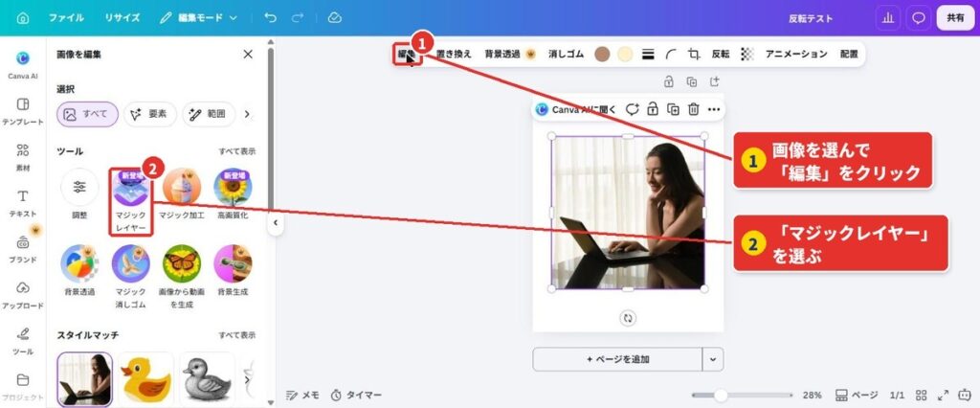
Task: Select the woman-with-laptop style thumbnail
Action: click(85, 379)
